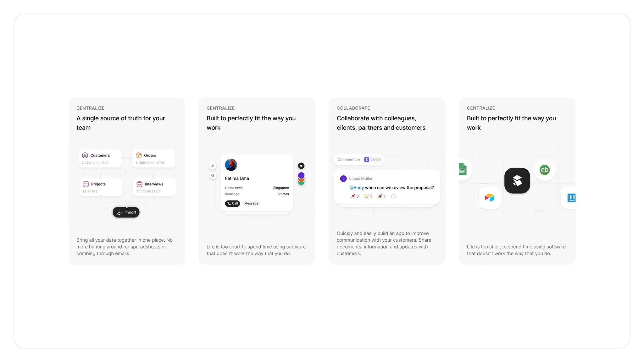Select the Airtable integration icon
Viewport: 644px width, 362px height.
pyautogui.click(x=489, y=198)
